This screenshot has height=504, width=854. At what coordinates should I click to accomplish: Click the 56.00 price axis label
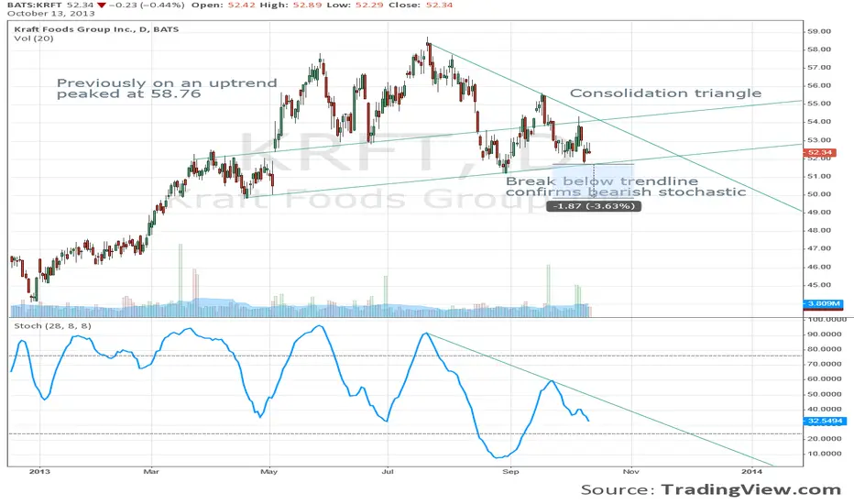pyautogui.click(x=819, y=85)
